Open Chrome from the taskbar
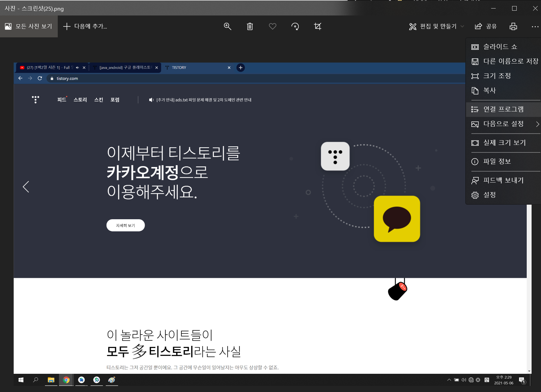This screenshot has width=541, height=392. pos(66,380)
